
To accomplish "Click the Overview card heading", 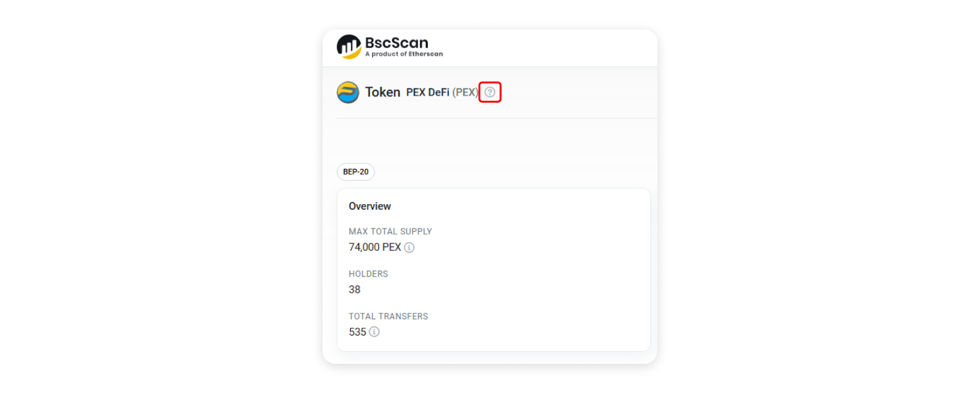I will click(369, 206).
